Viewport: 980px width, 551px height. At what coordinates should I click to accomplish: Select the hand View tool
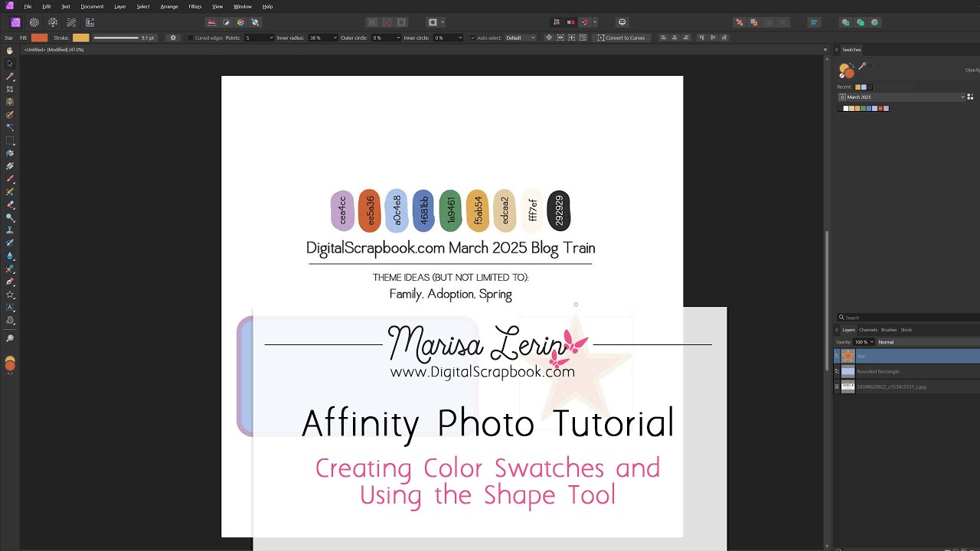(x=10, y=51)
